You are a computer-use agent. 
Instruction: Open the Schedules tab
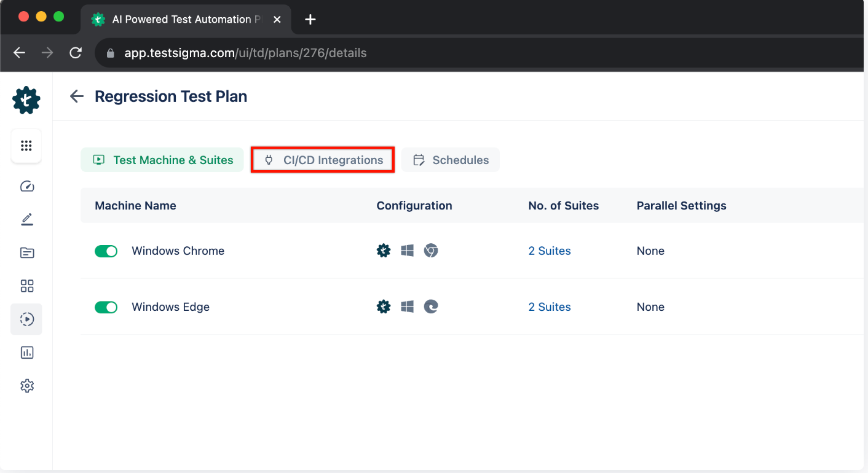pyautogui.click(x=450, y=160)
